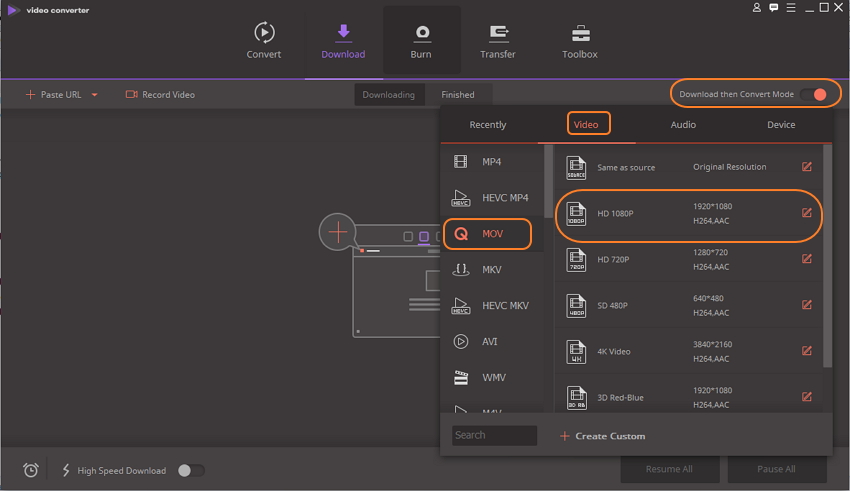Select the HD 1080P preset row
Viewport: 850px width, 491px height.
click(688, 214)
